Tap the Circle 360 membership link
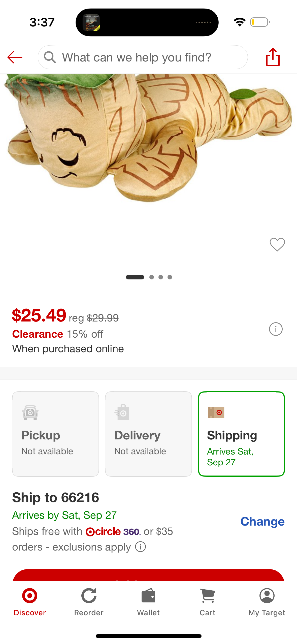The width and height of the screenshot is (297, 644). 113,531
